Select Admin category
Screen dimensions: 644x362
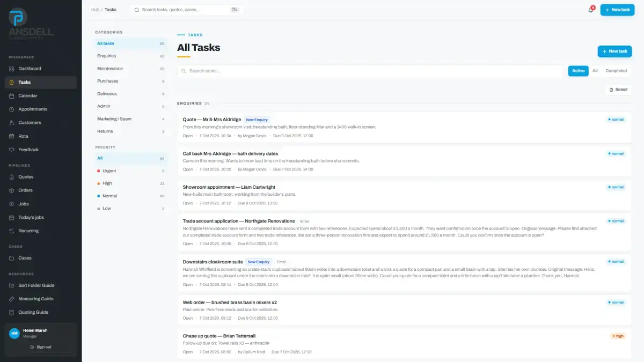tap(131, 106)
